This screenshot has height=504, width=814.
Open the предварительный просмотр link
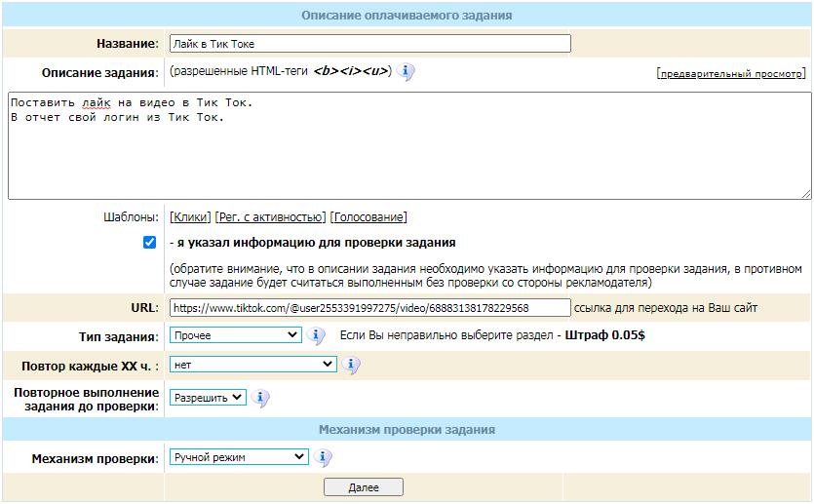731,74
